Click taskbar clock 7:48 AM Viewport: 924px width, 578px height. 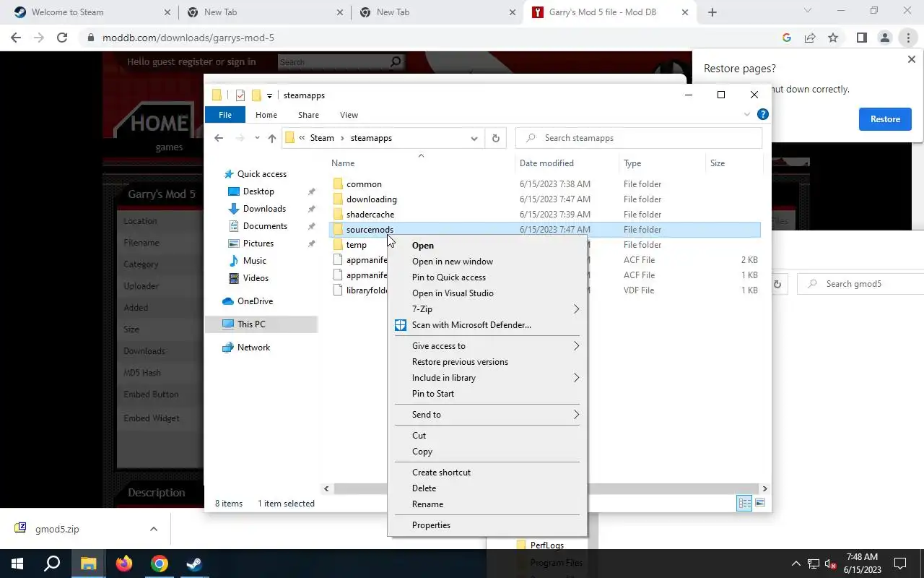point(862,564)
